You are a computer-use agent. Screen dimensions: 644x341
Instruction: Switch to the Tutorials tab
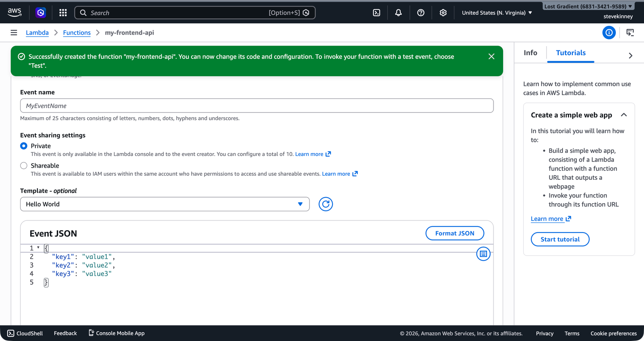570,53
